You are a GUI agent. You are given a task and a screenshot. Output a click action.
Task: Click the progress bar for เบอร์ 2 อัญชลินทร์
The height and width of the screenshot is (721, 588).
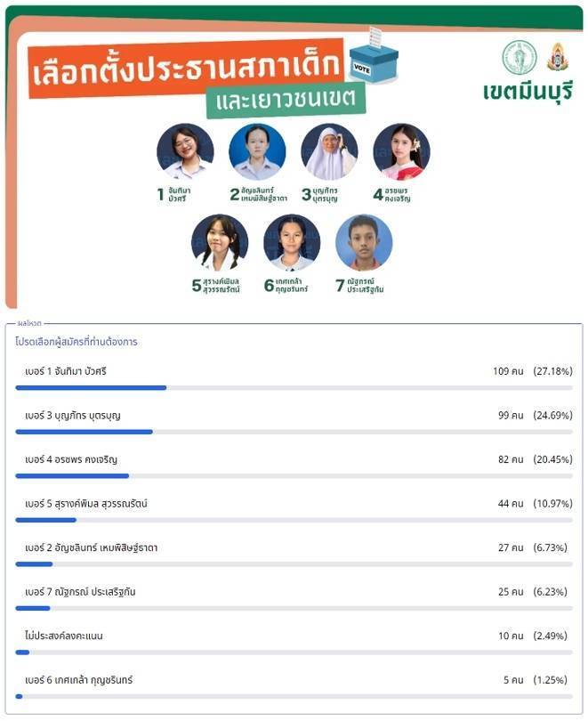click(294, 564)
